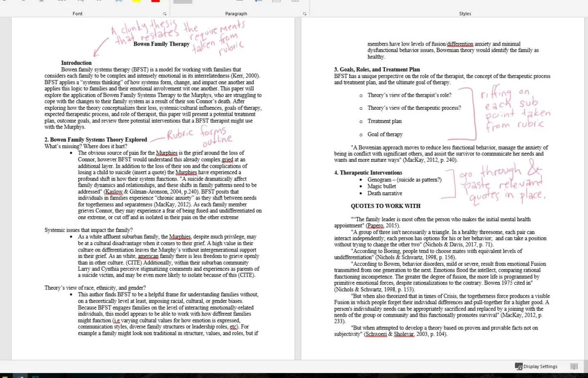Click the underlined name 'Sholevar'
The image size is (588, 378).
point(405,334)
